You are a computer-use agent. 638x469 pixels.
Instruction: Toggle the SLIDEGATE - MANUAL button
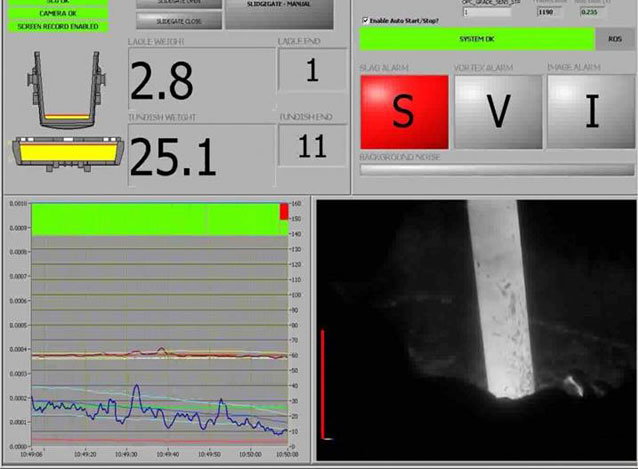(x=279, y=14)
